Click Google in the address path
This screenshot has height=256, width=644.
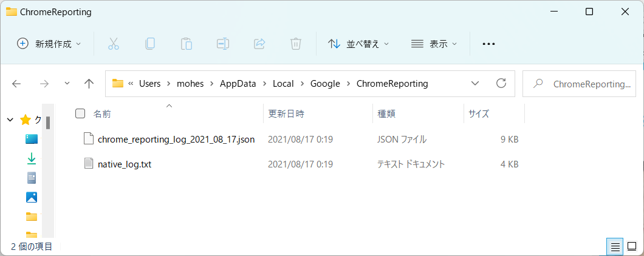coord(325,84)
